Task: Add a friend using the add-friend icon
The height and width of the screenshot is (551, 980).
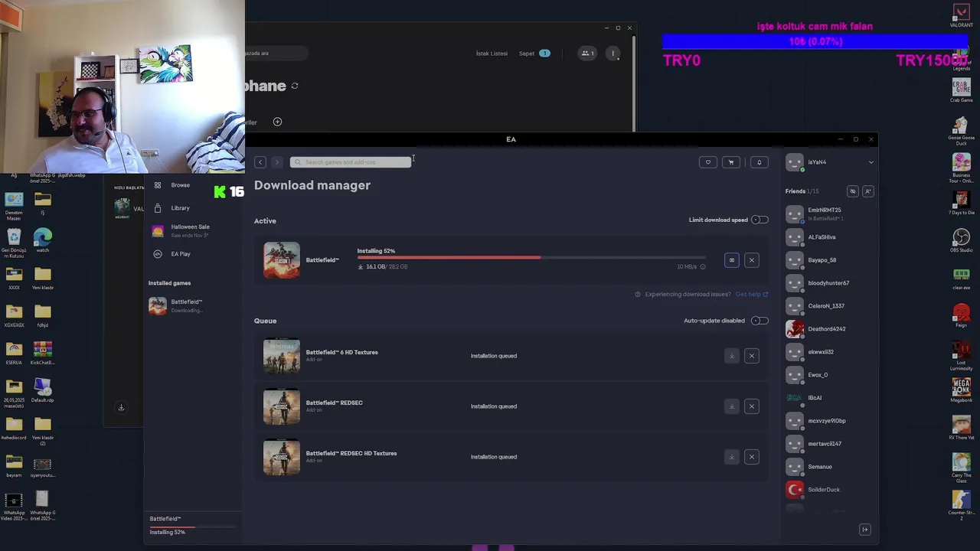Action: pyautogui.click(x=867, y=191)
